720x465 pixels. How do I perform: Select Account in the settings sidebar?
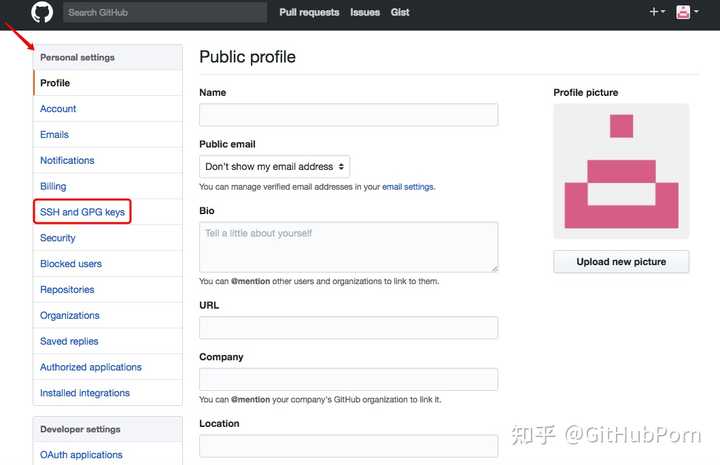click(x=58, y=109)
